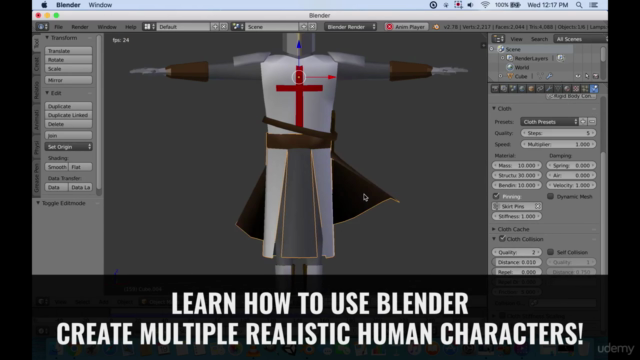Open the Render Layers properties tab

pos(504,88)
